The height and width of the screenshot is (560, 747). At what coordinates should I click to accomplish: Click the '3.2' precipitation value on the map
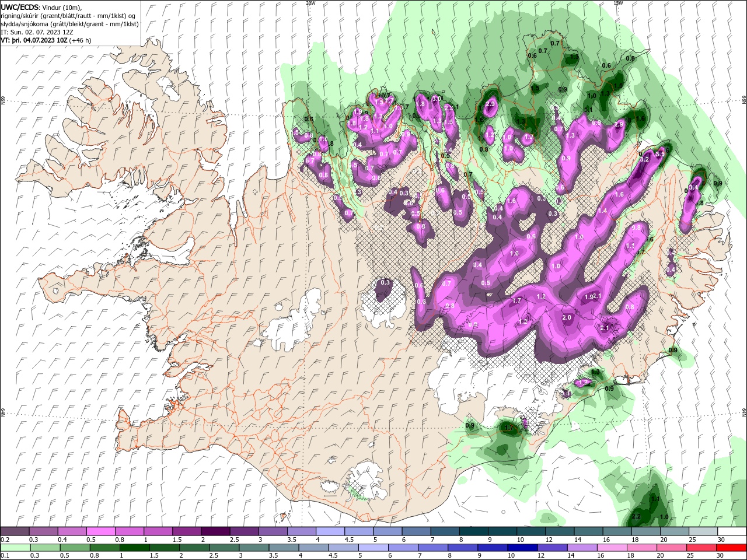pyautogui.click(x=645, y=159)
